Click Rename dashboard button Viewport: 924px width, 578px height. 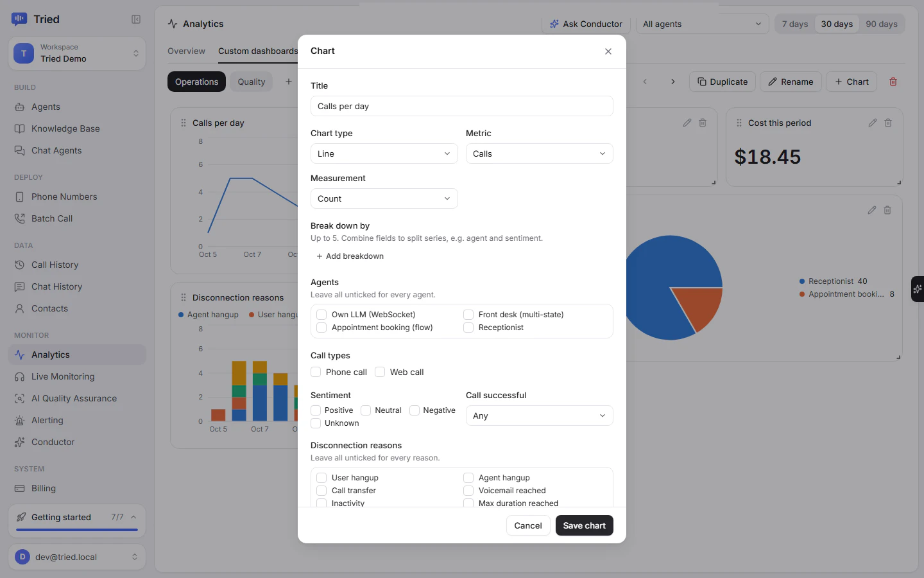pos(791,82)
